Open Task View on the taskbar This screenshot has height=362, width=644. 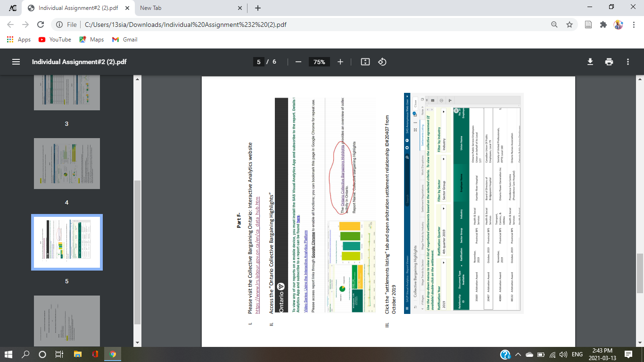click(x=59, y=354)
